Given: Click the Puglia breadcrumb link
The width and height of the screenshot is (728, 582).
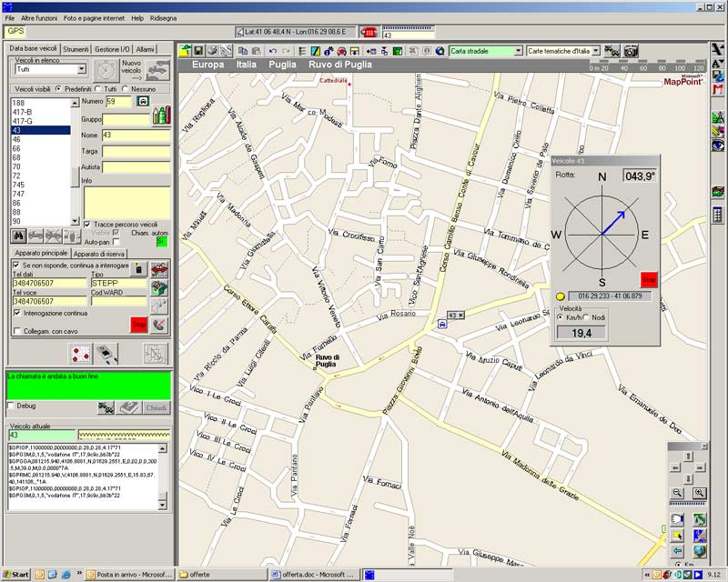Looking at the screenshot, I should pos(282,65).
